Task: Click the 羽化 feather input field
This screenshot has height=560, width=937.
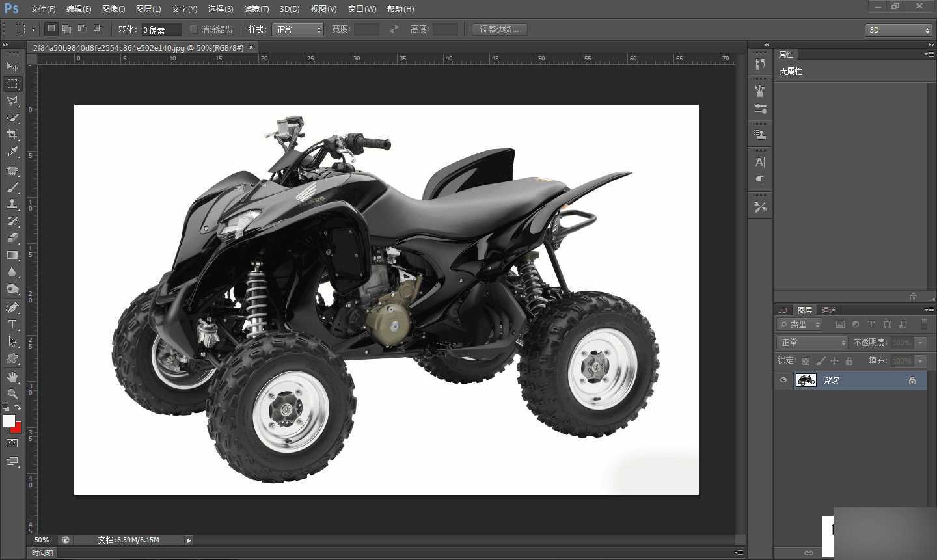Action: point(161,30)
